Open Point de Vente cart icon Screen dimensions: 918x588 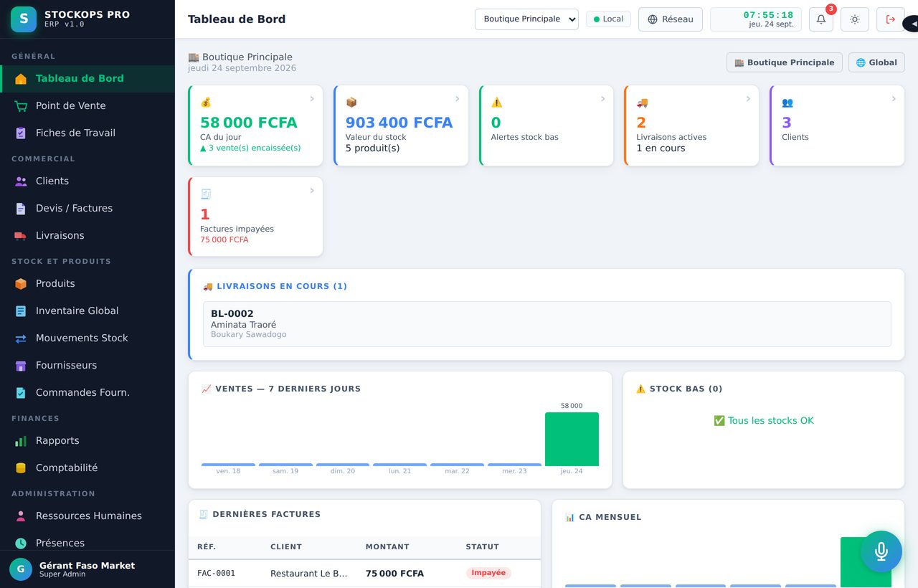click(x=21, y=106)
